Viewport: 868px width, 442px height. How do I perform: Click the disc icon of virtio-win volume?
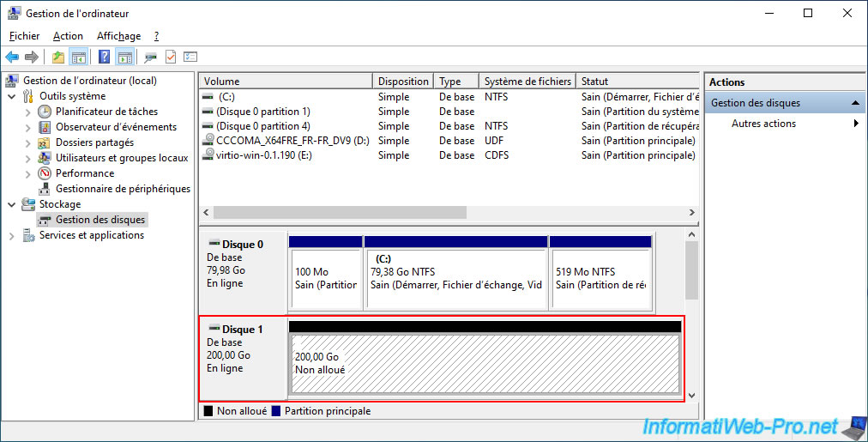click(x=208, y=155)
